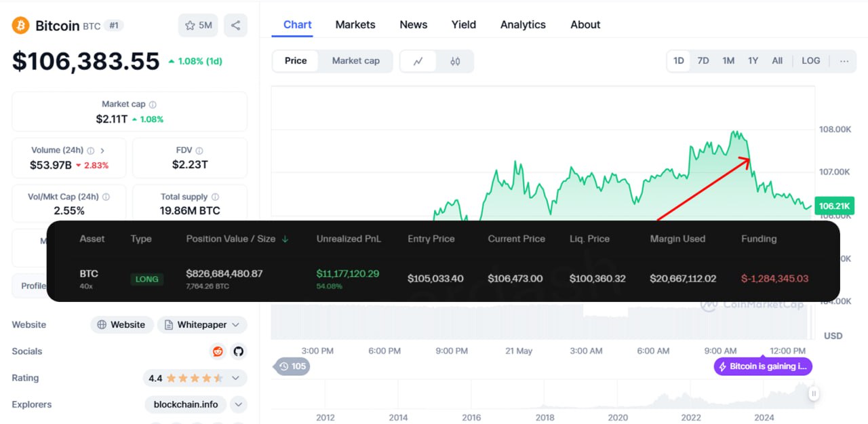Screen dimensions: 868x424
Task: Switch to candlestick chart icon
Action: [455, 61]
